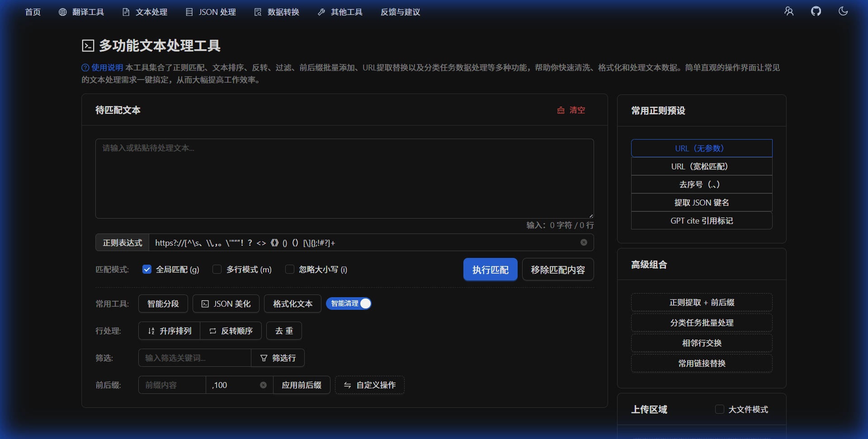Enable the 多行模式 (m) checkbox

point(217,269)
